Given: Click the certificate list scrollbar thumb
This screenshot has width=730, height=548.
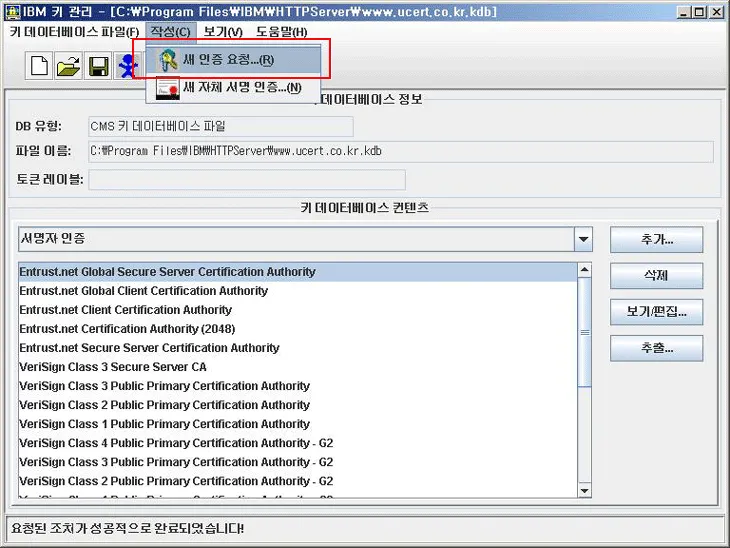Looking at the screenshot, I should click(x=584, y=332).
